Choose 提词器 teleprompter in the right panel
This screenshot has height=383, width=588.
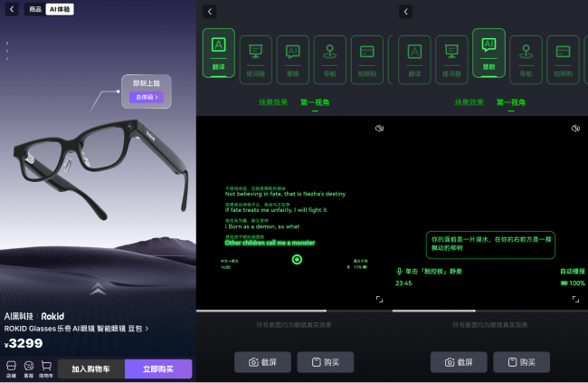451,60
